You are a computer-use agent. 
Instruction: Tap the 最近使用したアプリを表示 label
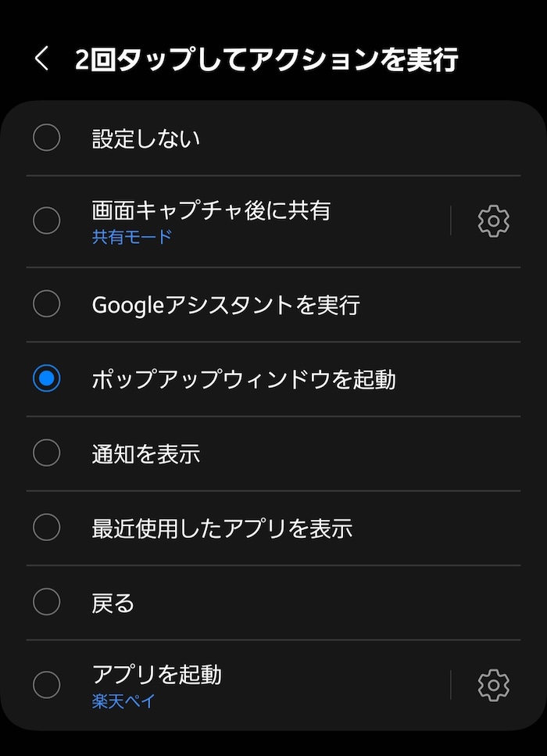[x=222, y=528]
